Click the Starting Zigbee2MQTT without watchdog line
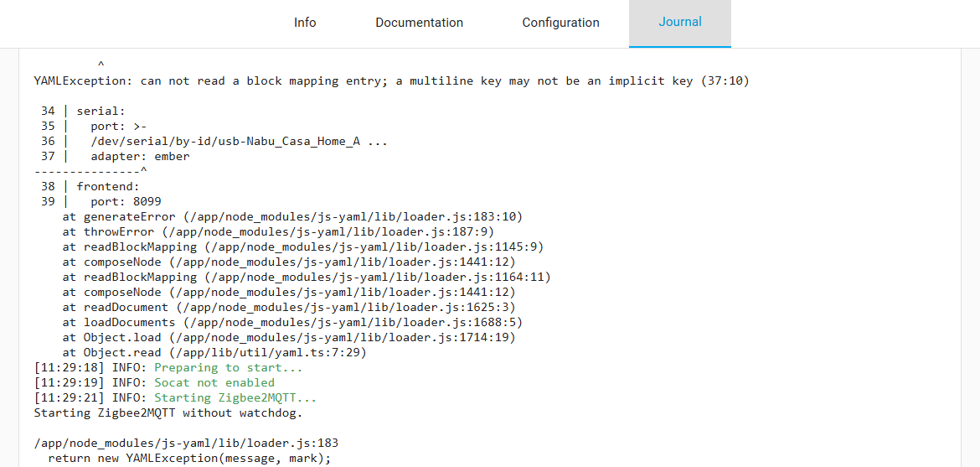The image size is (980, 467). [168, 413]
